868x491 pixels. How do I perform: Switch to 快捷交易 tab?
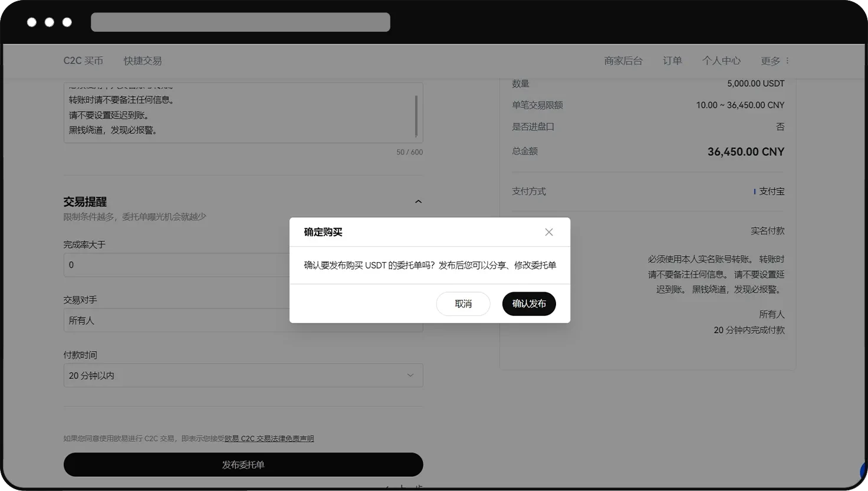click(x=143, y=61)
